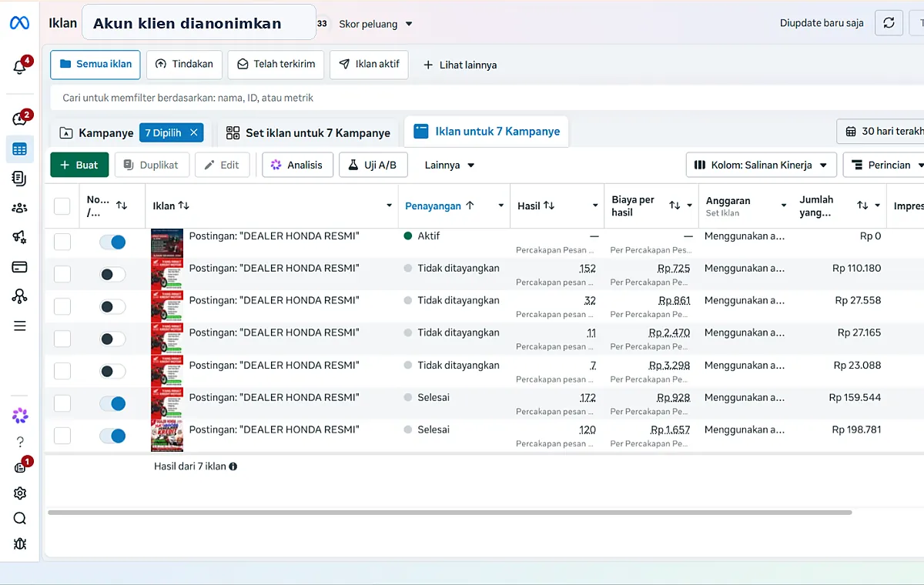Turn on the toggle of the Rp 110.180 ad
Screen dimensions: 924x585
click(112, 274)
